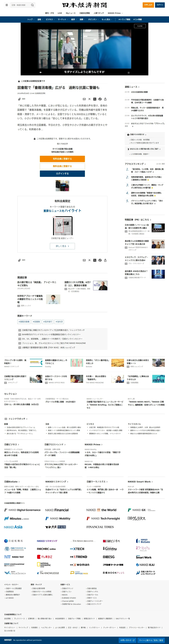
Task: Expand the video ad to fullscreen
Action: (129, 72)
